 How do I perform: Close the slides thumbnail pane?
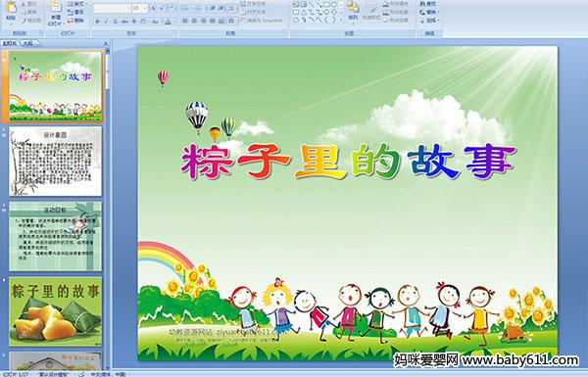[106, 43]
